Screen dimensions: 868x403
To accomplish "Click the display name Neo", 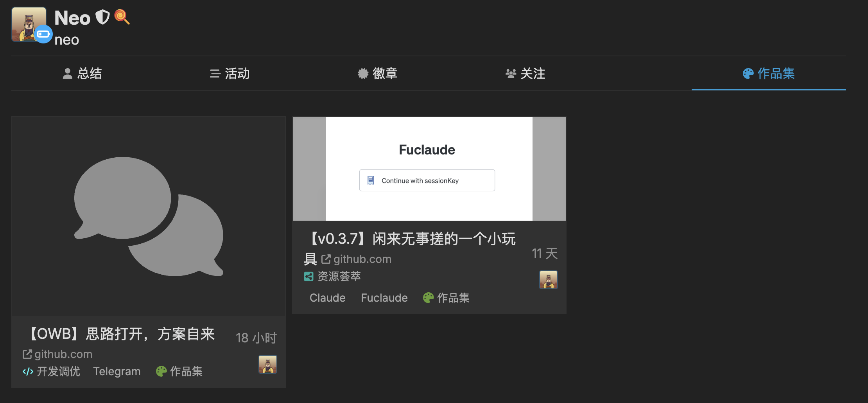I will click(x=72, y=18).
